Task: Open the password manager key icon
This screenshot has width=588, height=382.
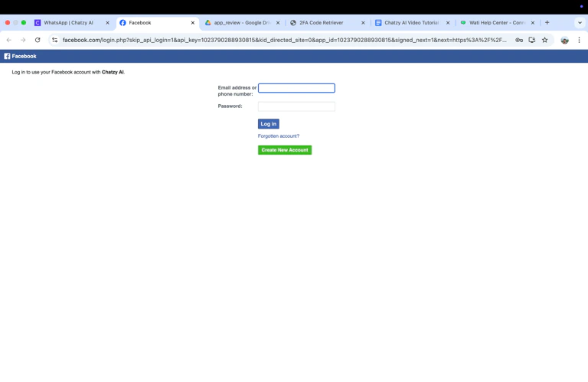Action: click(x=519, y=40)
